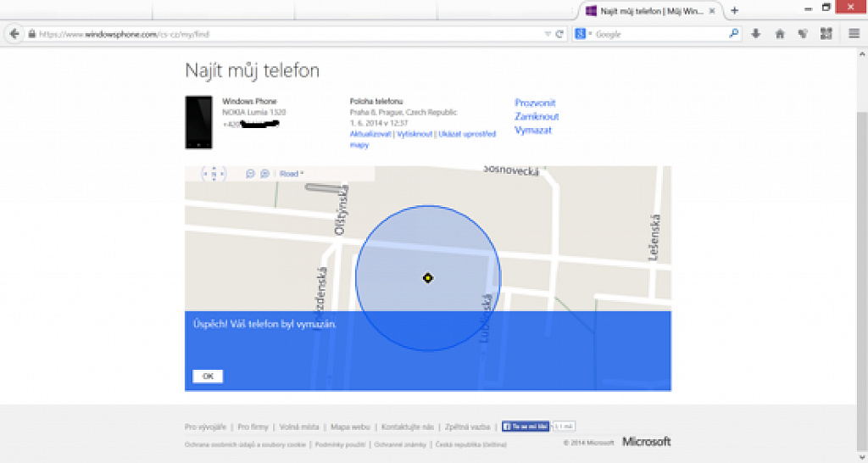Click the Nokia Lumia phone thumbnail

coord(198,122)
